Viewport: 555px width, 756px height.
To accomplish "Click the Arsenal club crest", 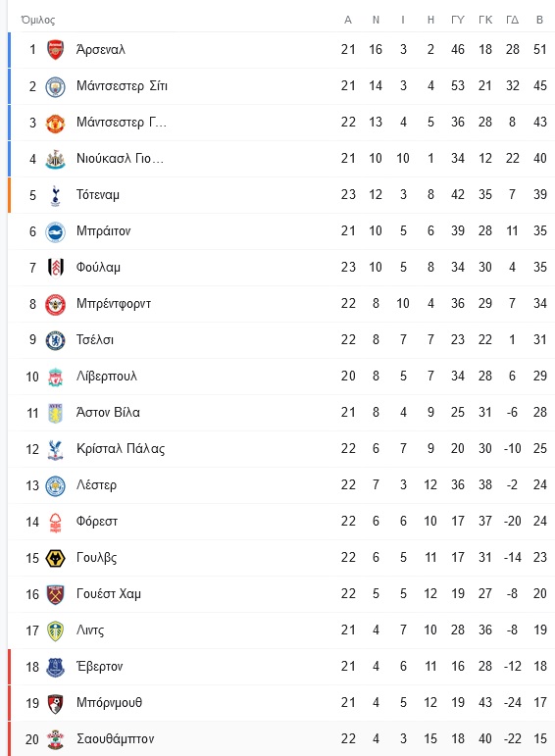I will pyautogui.click(x=56, y=50).
